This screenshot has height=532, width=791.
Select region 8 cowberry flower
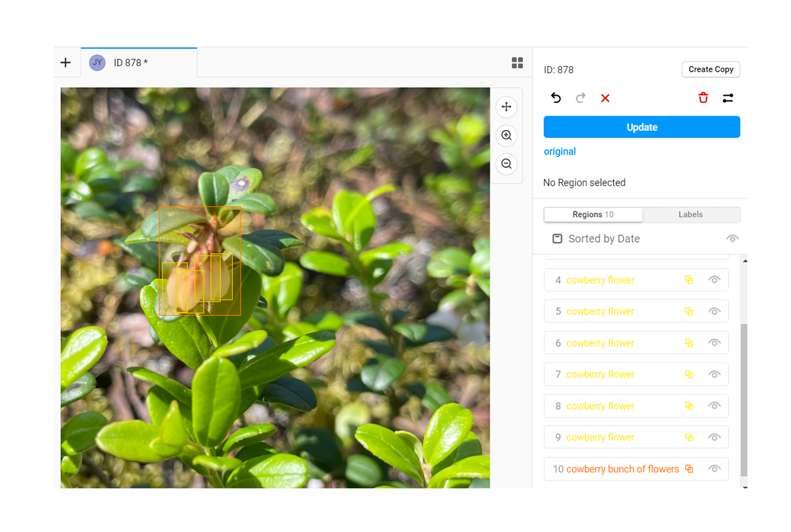coord(636,406)
